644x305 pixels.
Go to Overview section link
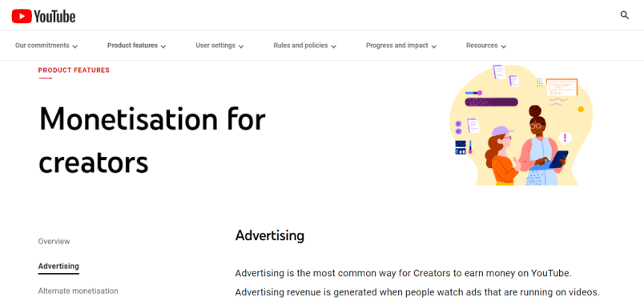(54, 242)
